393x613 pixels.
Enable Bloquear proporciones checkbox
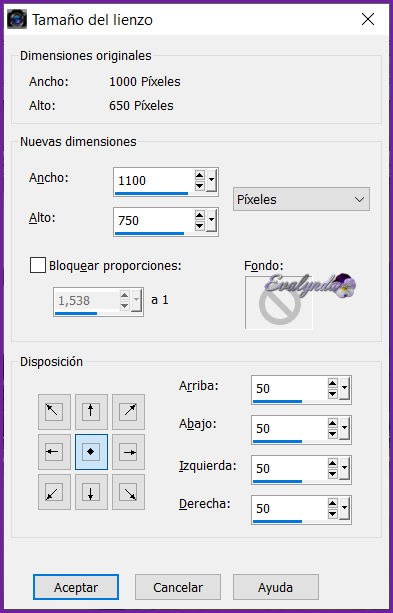click(38, 265)
